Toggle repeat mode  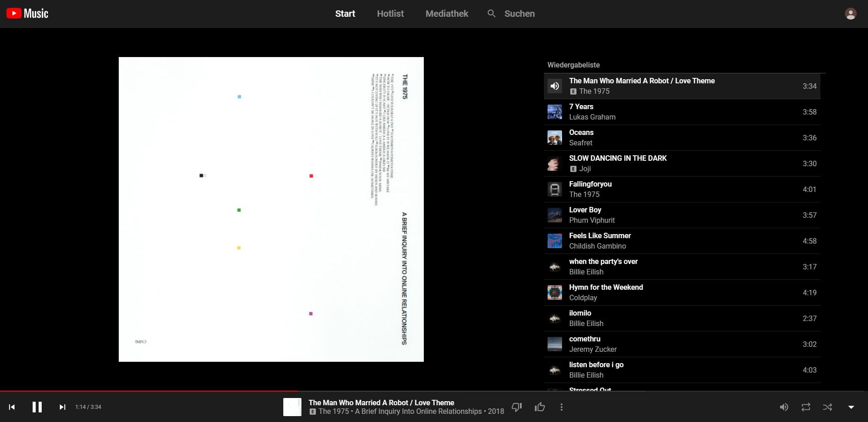805,407
